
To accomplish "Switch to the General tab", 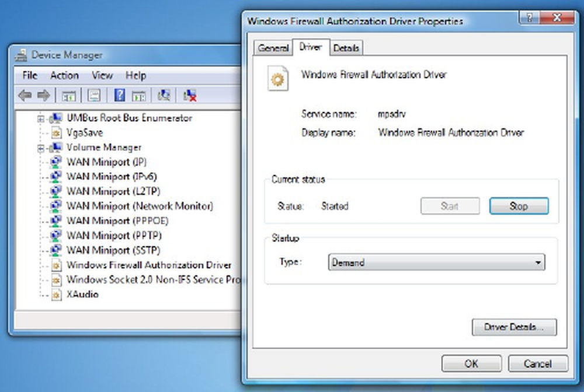I will point(273,48).
